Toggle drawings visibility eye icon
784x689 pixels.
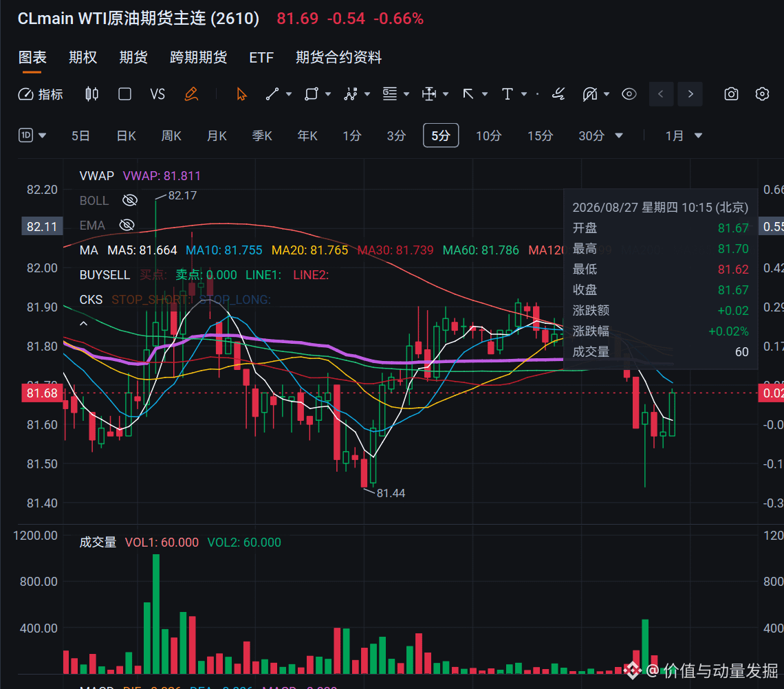[629, 94]
